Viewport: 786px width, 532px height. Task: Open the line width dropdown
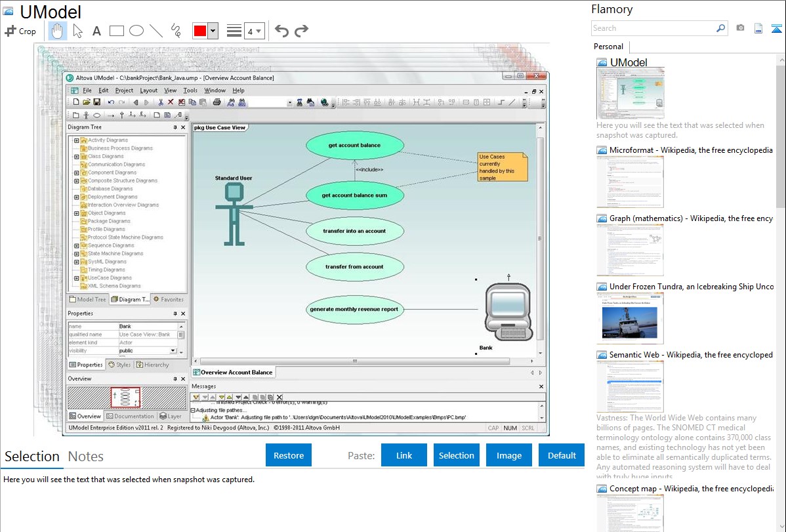click(x=254, y=31)
